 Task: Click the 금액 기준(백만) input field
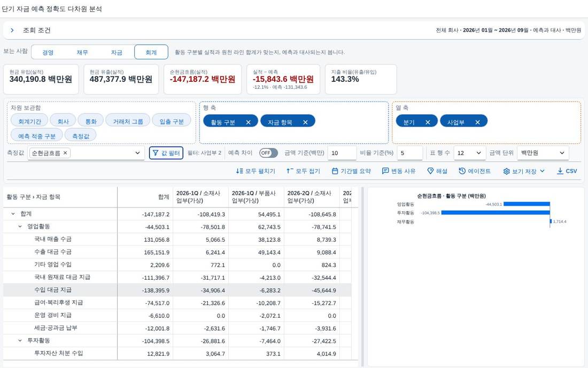coord(342,153)
